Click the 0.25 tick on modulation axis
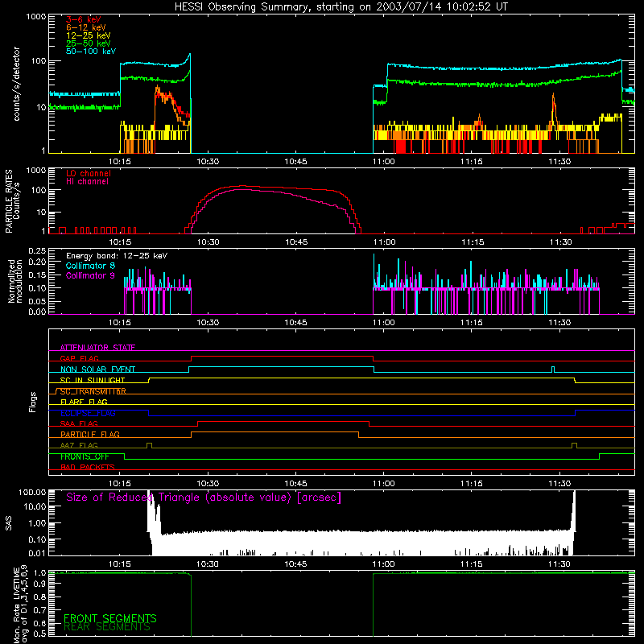 click(37, 250)
